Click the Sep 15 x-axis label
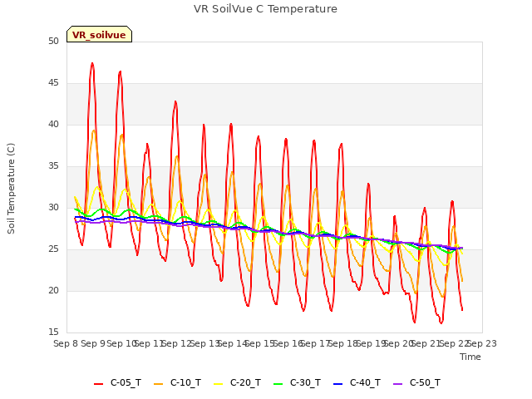 coord(259,343)
